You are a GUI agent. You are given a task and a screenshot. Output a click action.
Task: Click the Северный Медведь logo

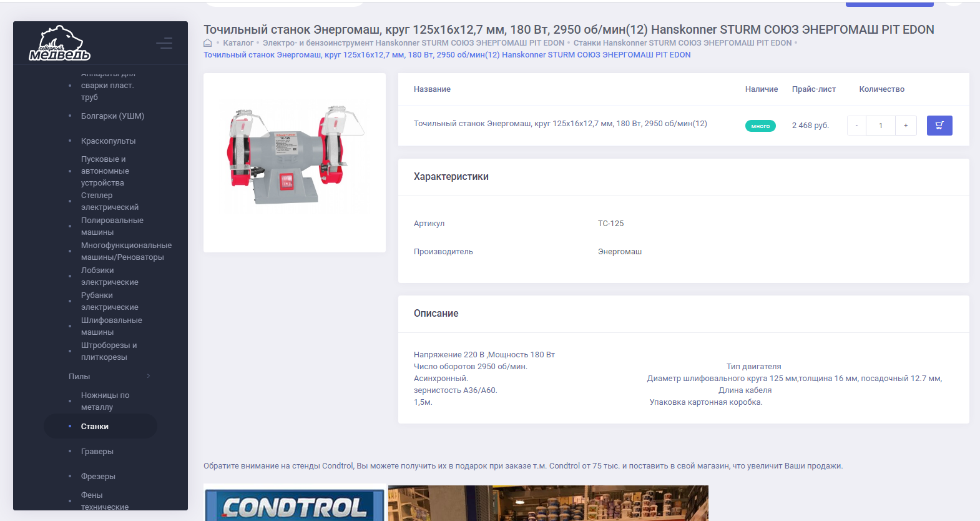click(60, 43)
